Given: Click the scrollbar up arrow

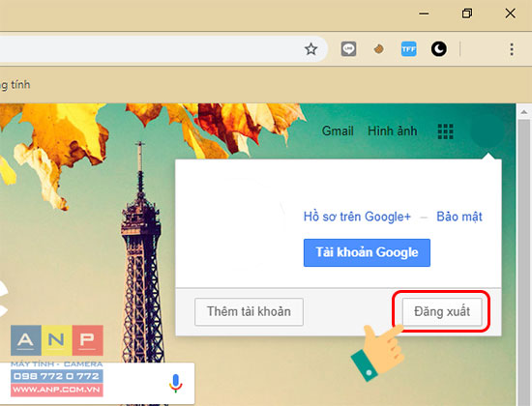Looking at the screenshot, I should (524, 112).
